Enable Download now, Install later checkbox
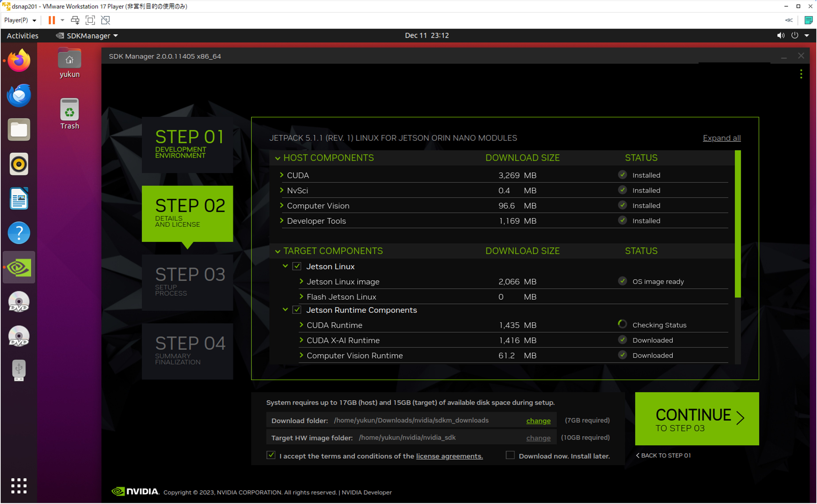Screen dimensions: 817x504 tap(510, 455)
